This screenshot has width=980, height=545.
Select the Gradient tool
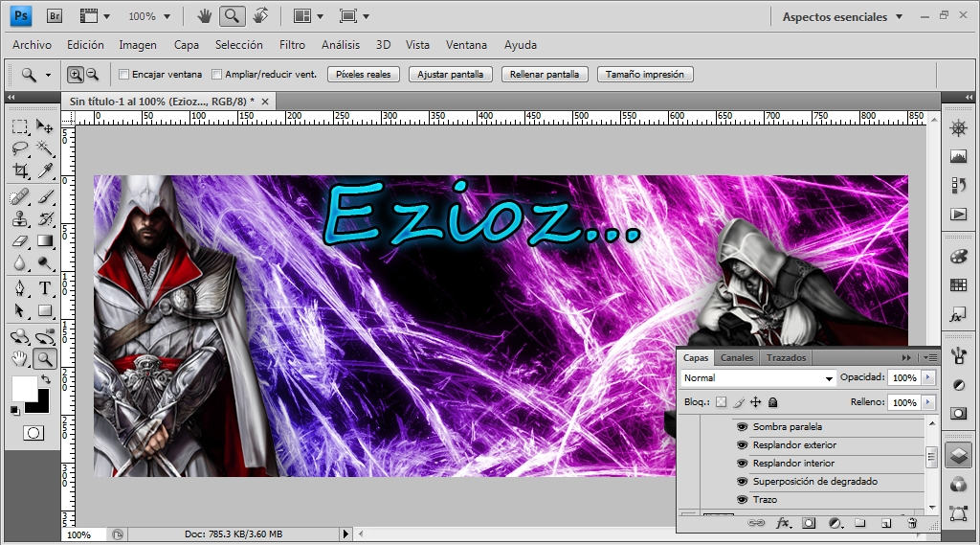pyautogui.click(x=44, y=241)
